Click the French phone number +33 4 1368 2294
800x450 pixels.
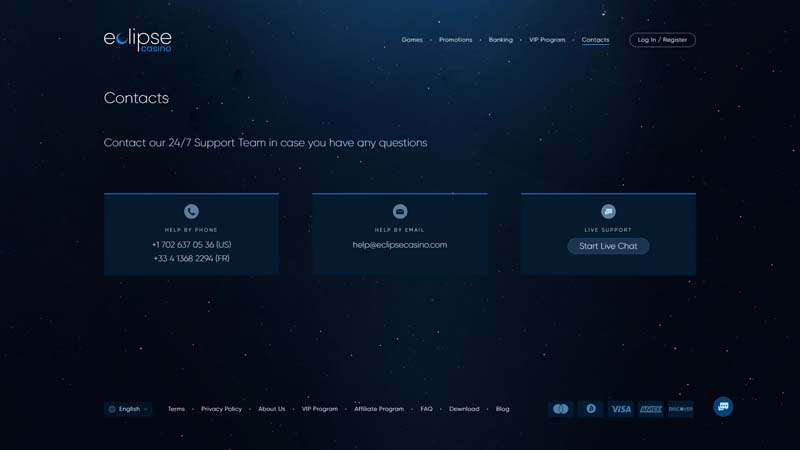click(x=191, y=259)
